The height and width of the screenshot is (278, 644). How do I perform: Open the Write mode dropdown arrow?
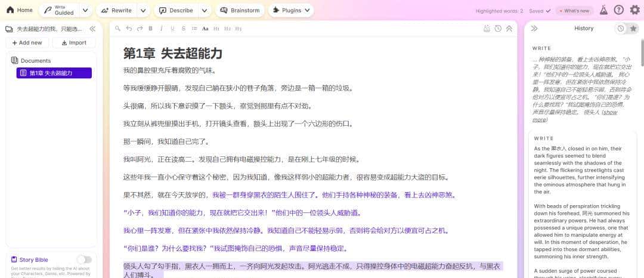85,10
